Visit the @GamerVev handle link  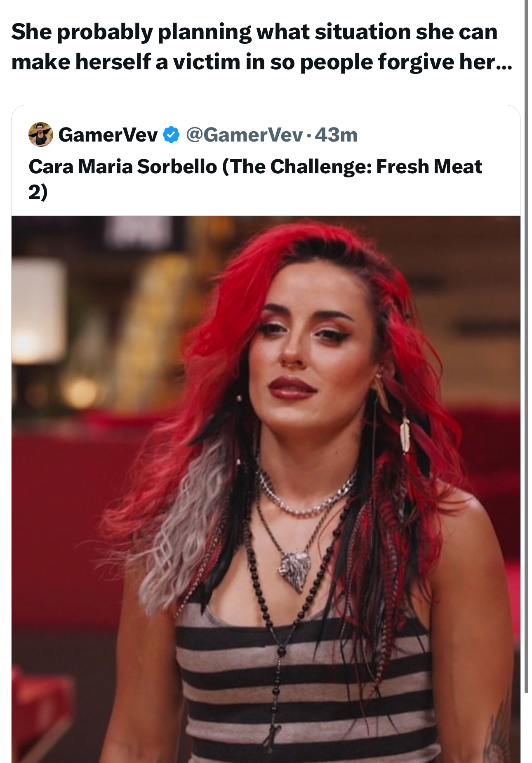(x=245, y=135)
